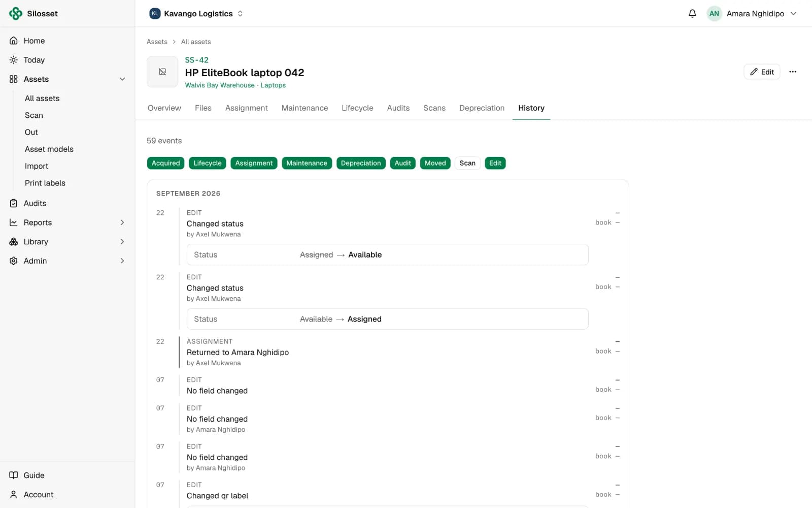The height and width of the screenshot is (508, 812).
Task: Click the Account person icon
Action: tap(14, 495)
